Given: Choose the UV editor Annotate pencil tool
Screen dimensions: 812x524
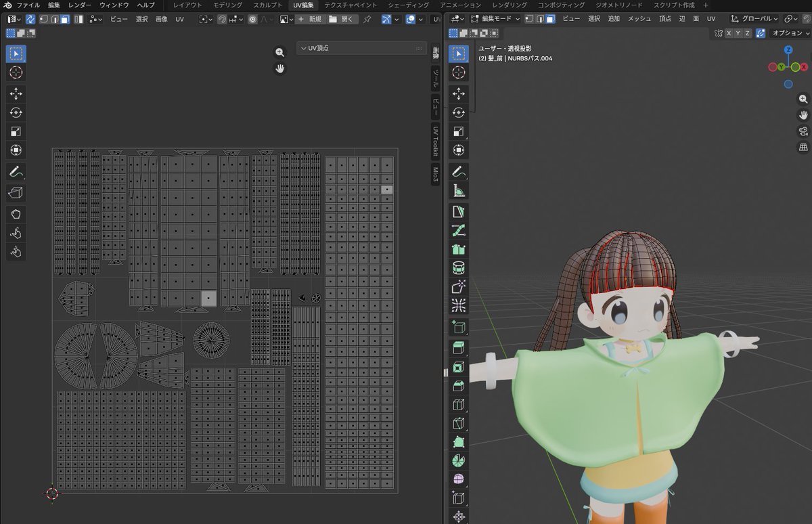Looking at the screenshot, I should [16, 172].
